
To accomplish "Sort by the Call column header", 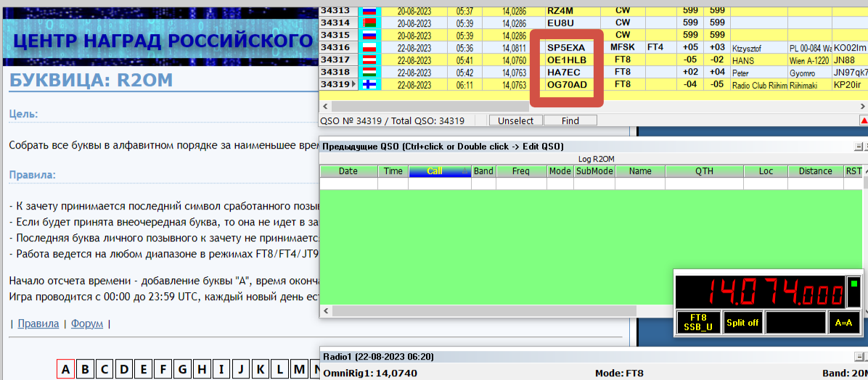I will [439, 172].
